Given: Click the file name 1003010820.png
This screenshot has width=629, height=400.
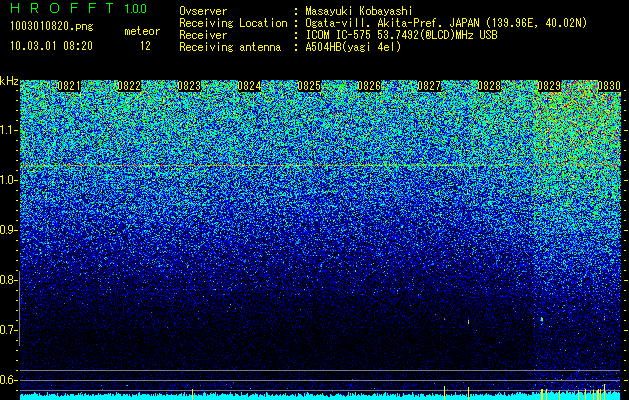Looking at the screenshot, I should click(52, 26).
